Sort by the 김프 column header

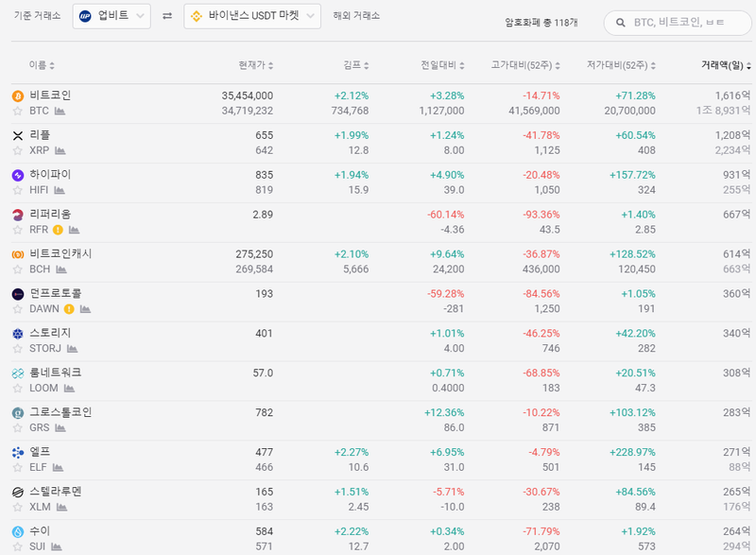356,65
